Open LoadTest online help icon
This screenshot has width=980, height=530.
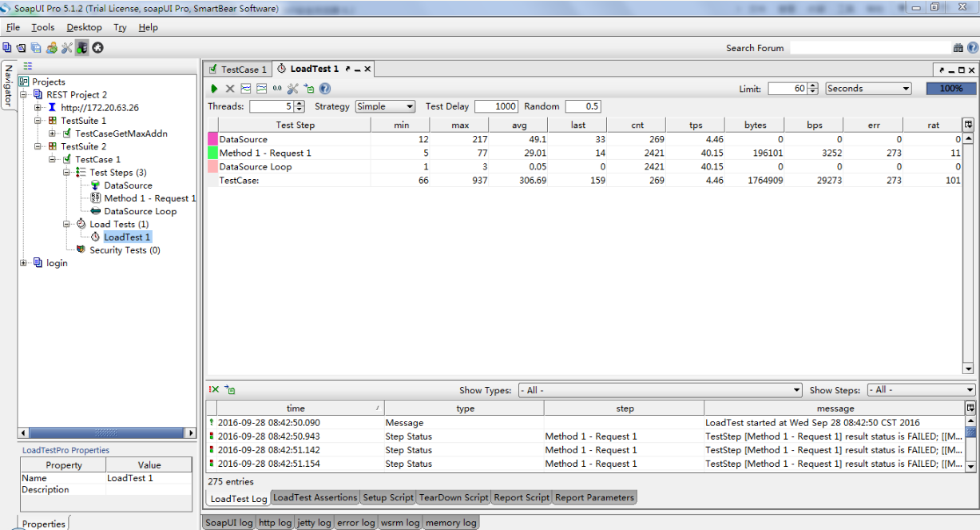[325, 89]
